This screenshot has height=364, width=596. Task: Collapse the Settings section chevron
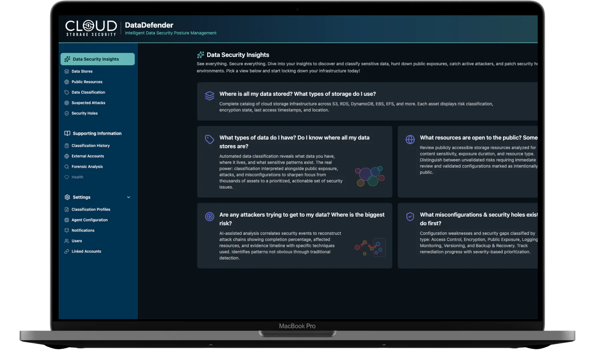pos(129,197)
